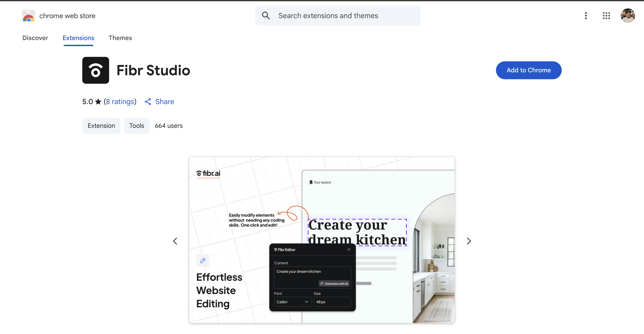
Task: Advance to next screenshot with right chevron
Action: [469, 241]
